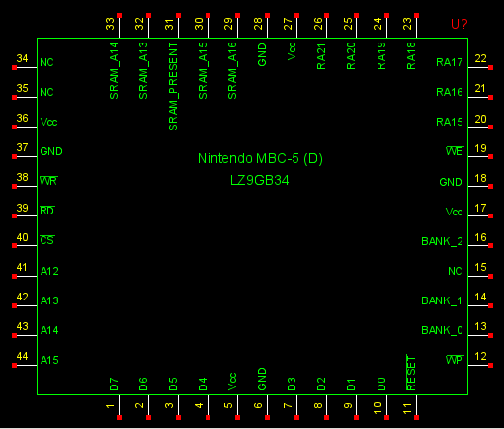This screenshot has height=429, width=504.
Task: Click the D2 pin label
Action: click(x=321, y=385)
